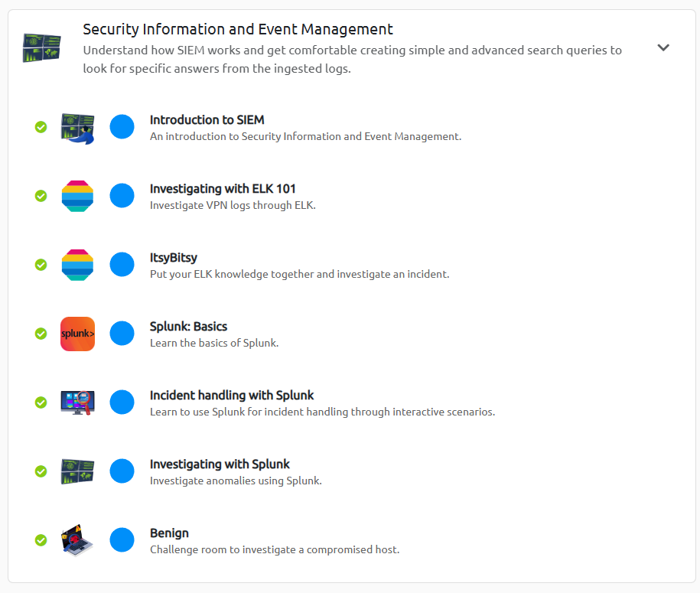Open the Investigating with ELK 101 room
This screenshot has height=593, width=700.
pyautogui.click(x=223, y=189)
